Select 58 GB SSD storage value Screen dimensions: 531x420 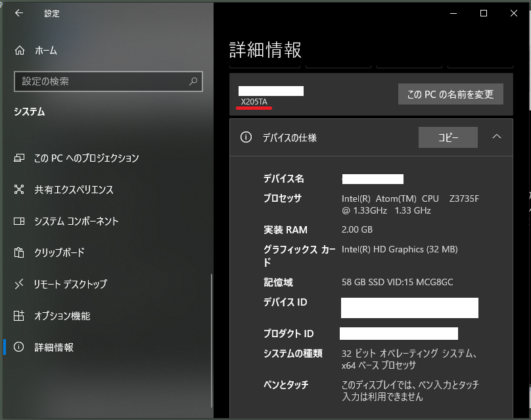click(x=397, y=282)
